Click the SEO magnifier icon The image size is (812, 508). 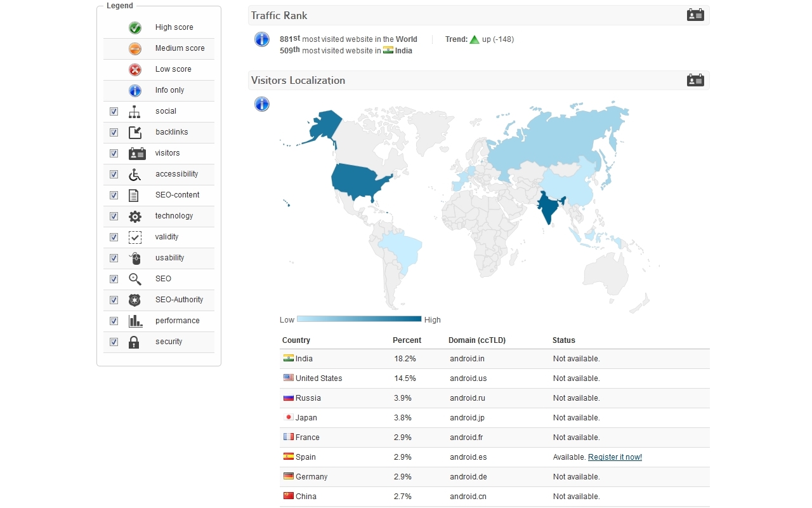pyautogui.click(x=135, y=279)
